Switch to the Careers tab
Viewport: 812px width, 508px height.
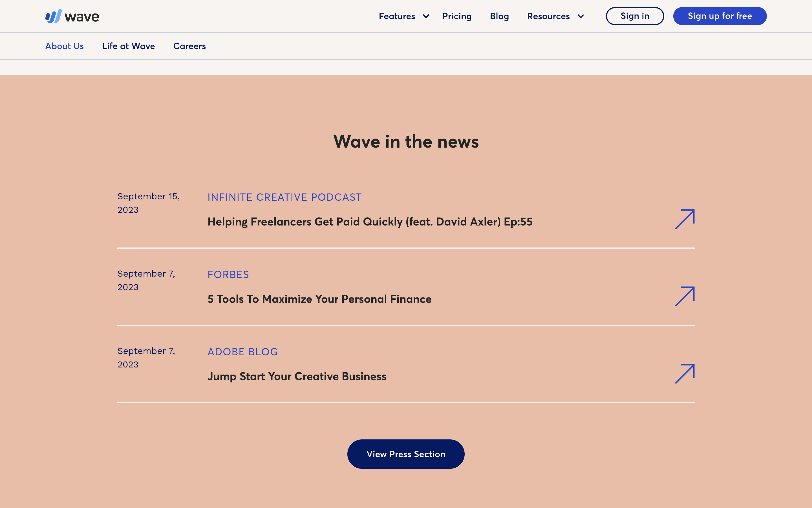tap(189, 46)
